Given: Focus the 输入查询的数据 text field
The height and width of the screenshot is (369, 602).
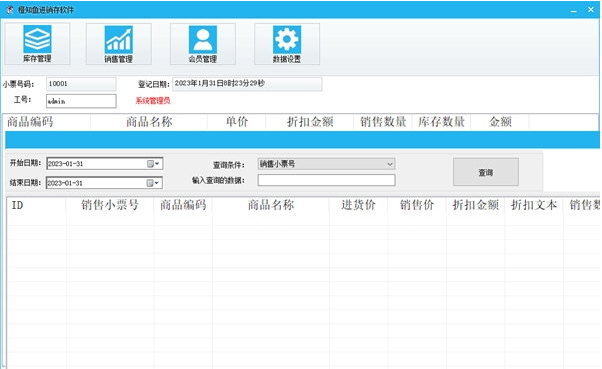Looking at the screenshot, I should [x=326, y=180].
